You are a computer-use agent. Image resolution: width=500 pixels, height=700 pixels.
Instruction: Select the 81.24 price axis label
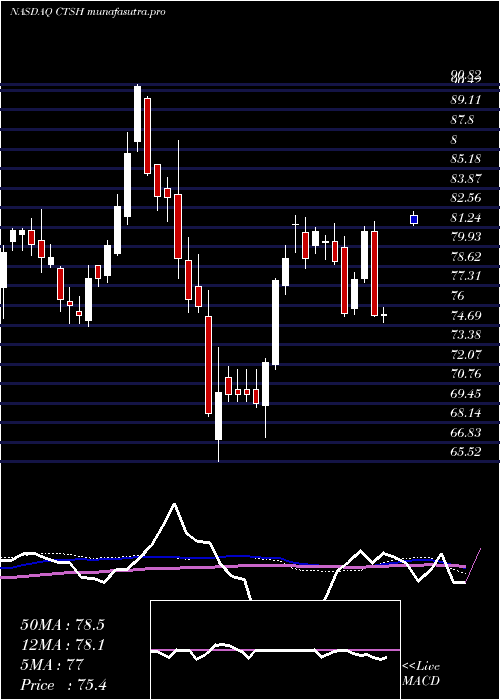point(466,218)
